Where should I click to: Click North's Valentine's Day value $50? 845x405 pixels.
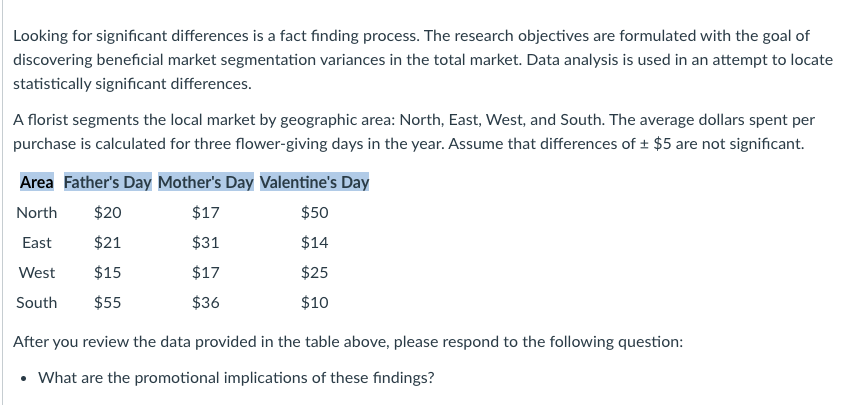pos(314,213)
